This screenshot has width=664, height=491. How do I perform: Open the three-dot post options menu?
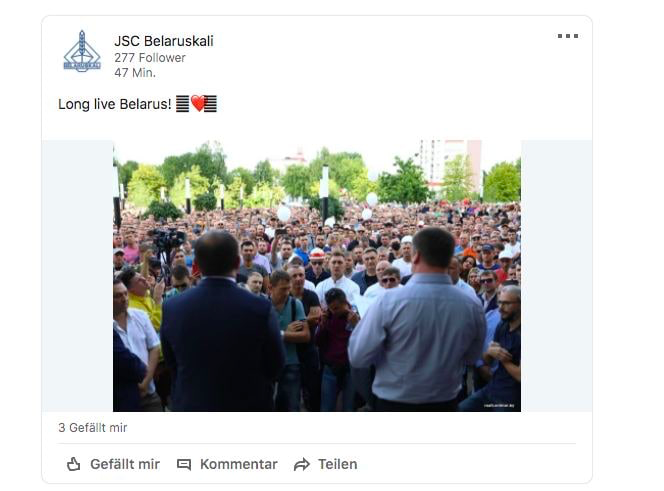tap(567, 36)
